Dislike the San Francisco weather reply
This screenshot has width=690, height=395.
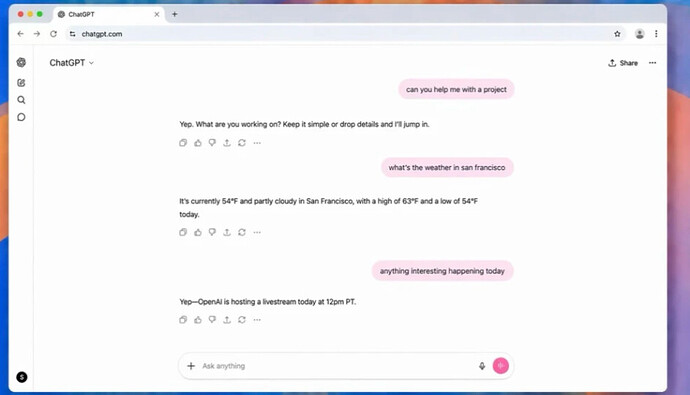coord(212,232)
